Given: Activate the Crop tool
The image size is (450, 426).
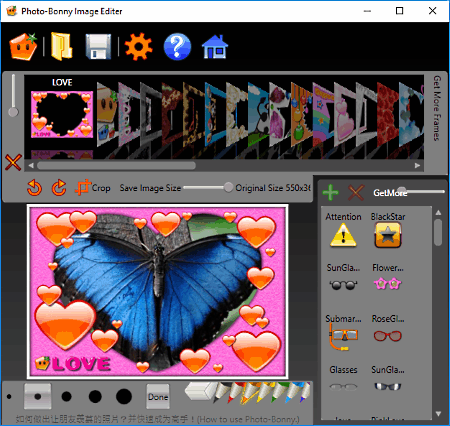Looking at the screenshot, I should click(93, 188).
